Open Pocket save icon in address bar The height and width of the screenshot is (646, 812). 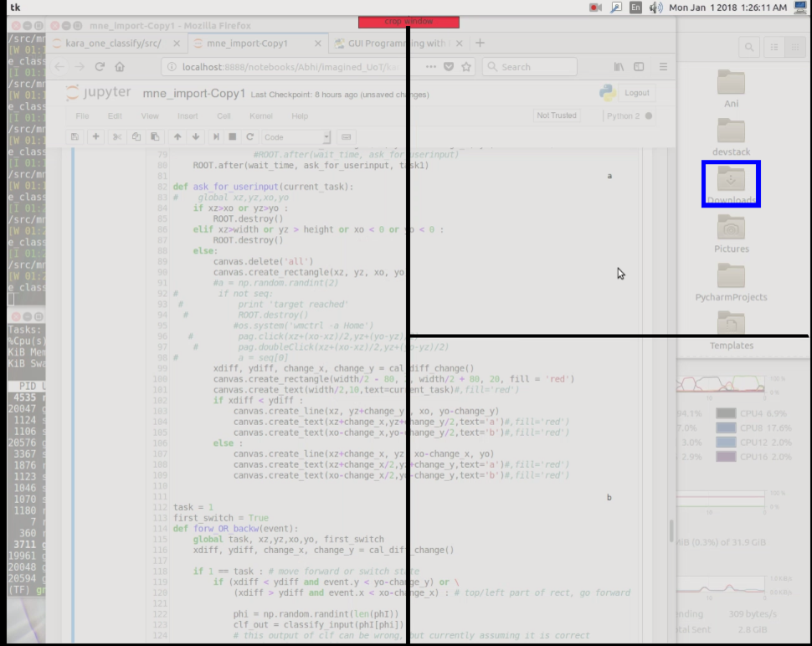click(449, 67)
